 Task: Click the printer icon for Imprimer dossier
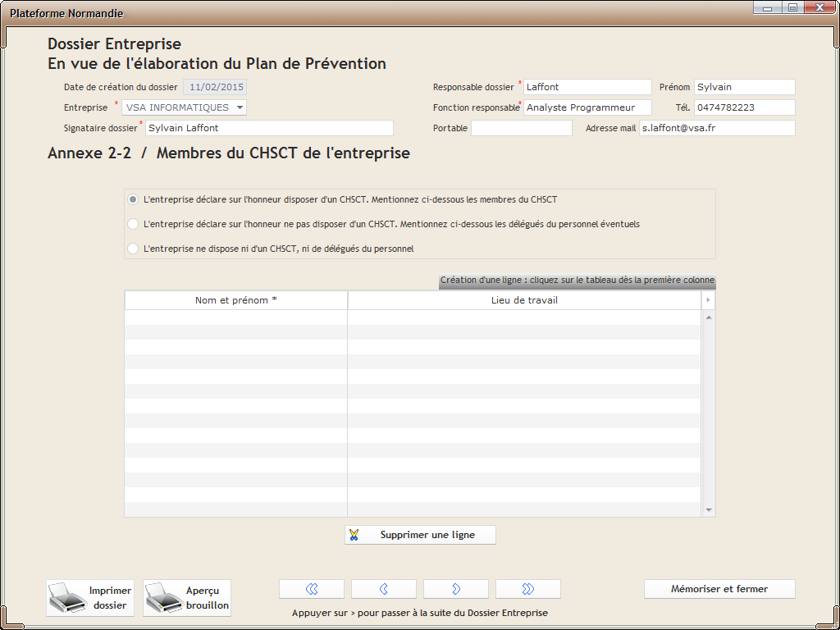pyautogui.click(x=66, y=598)
